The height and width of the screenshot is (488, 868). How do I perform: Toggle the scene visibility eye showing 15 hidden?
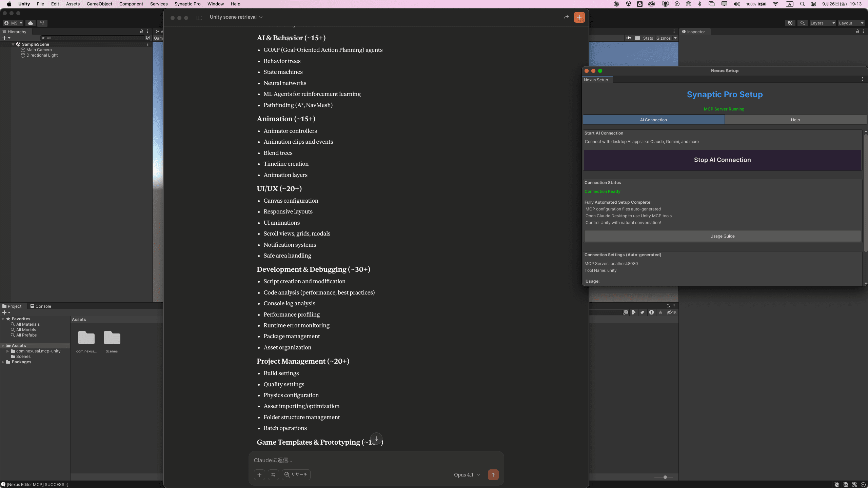coord(671,312)
